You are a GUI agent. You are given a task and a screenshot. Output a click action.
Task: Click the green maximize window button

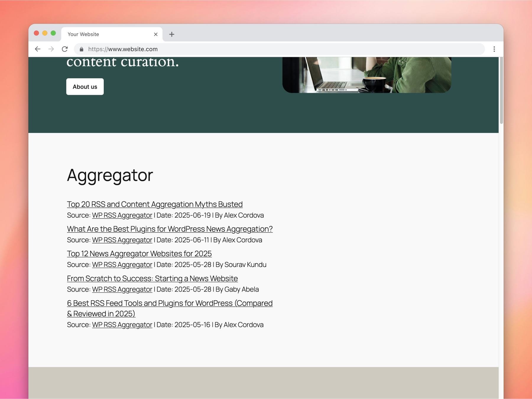click(x=53, y=33)
